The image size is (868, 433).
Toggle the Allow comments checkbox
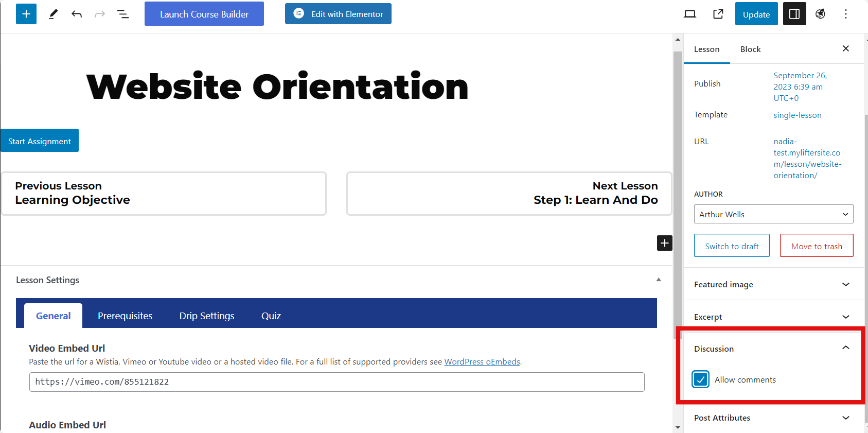(701, 379)
